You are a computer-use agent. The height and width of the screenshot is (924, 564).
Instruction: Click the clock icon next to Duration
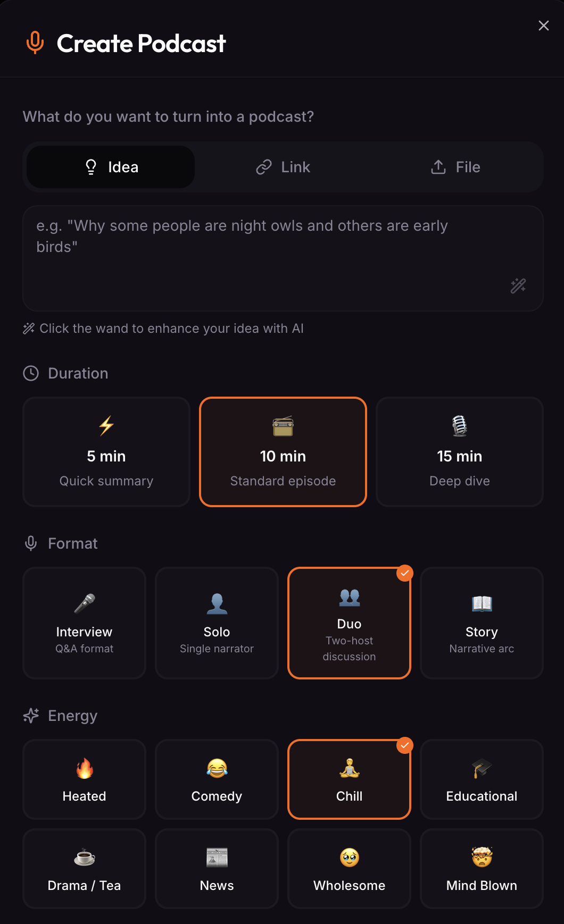(30, 373)
